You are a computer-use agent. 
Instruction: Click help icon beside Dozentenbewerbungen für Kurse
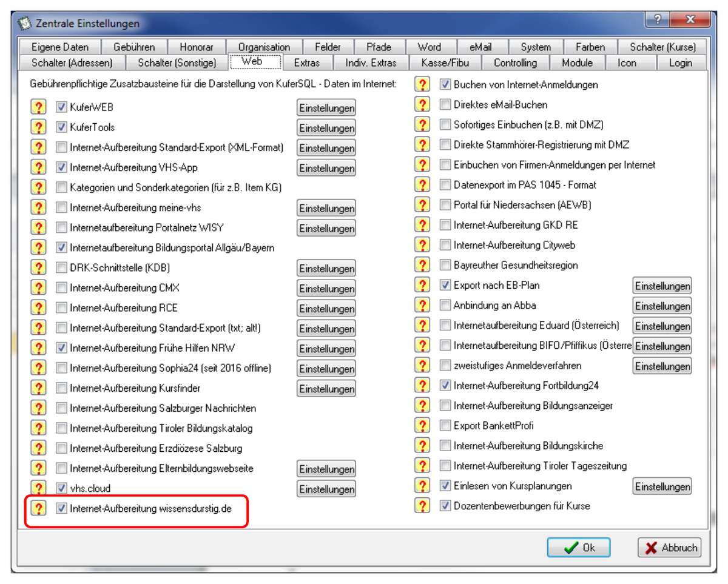point(422,505)
